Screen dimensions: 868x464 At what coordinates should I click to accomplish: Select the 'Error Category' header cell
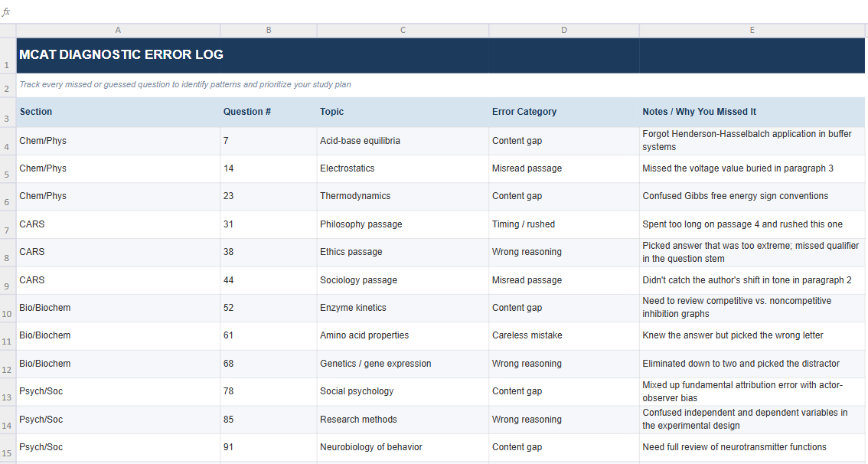pos(564,112)
